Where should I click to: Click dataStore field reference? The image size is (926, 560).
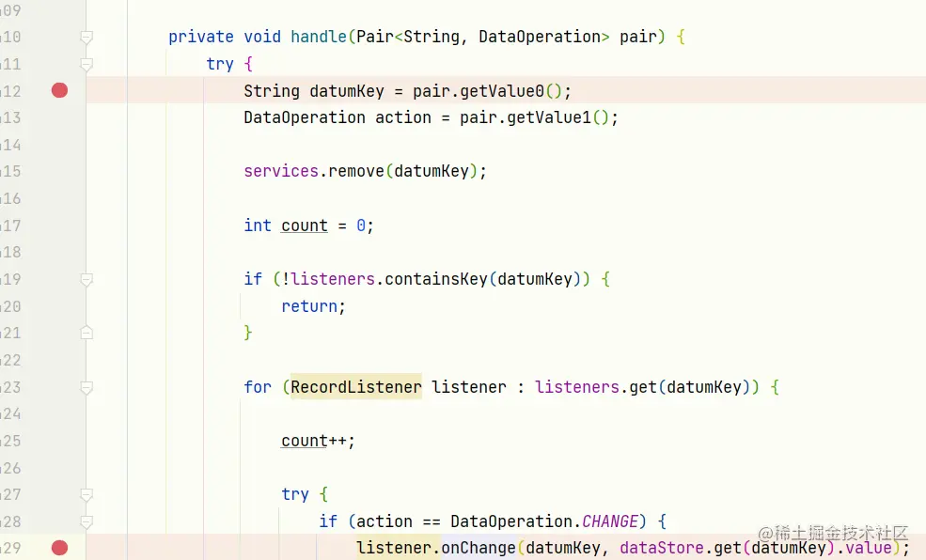coord(662,548)
